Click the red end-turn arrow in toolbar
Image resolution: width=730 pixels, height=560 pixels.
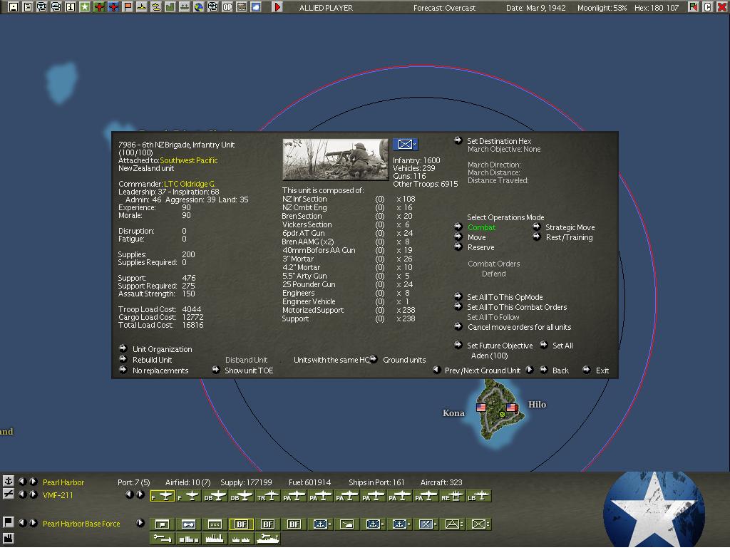pyautogui.click(x=277, y=7)
